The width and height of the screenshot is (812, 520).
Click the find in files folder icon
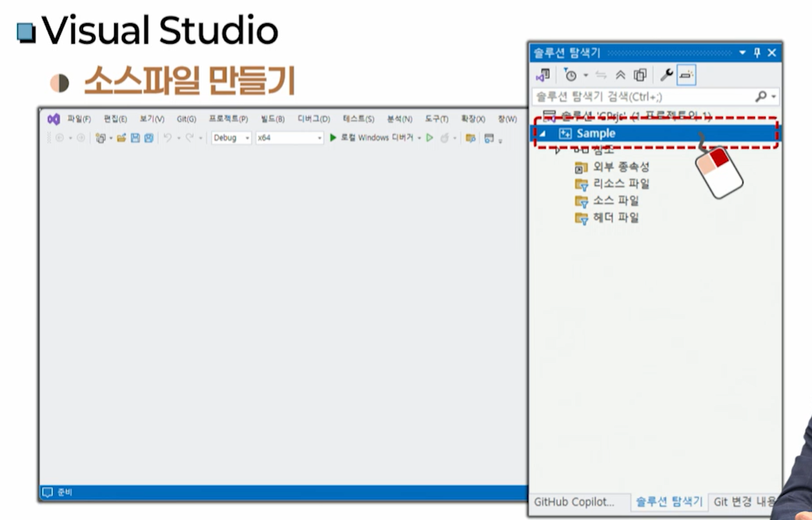coord(471,138)
